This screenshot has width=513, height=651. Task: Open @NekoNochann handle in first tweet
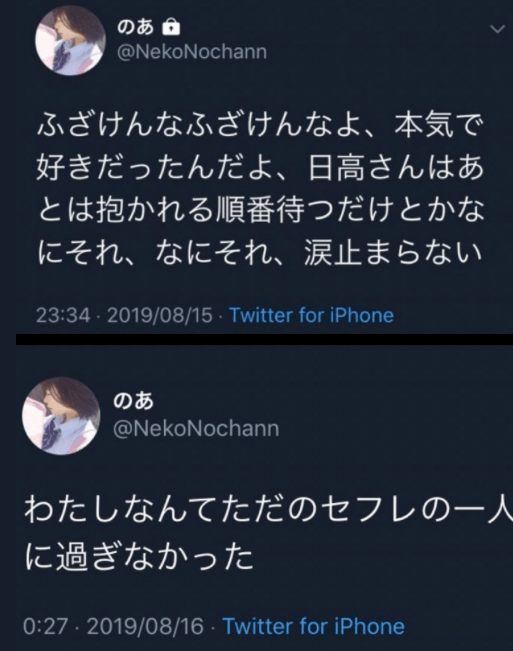[x=192, y=52]
